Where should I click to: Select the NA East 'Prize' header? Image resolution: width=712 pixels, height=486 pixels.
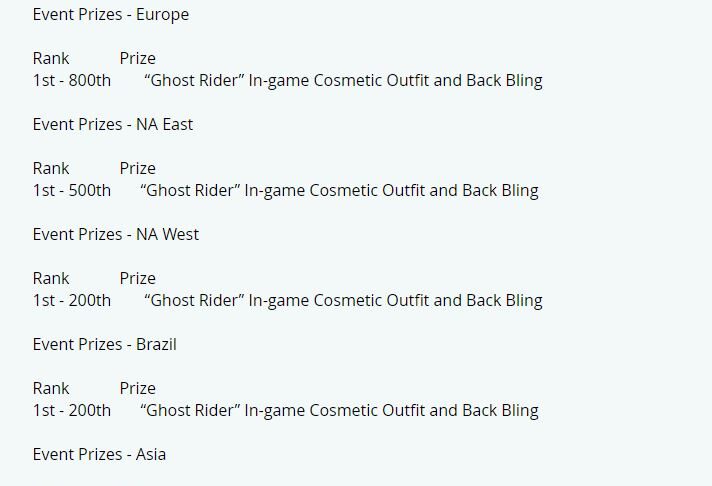point(138,169)
